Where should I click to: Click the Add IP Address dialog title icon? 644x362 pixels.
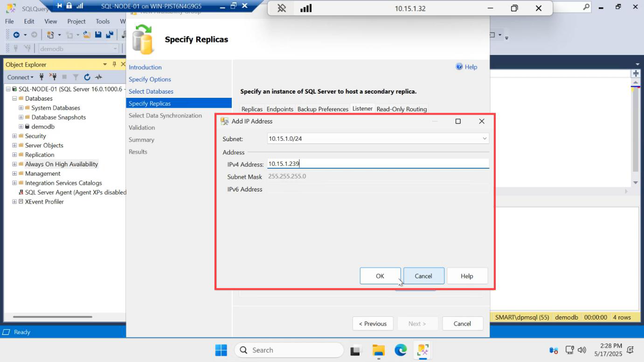(225, 121)
